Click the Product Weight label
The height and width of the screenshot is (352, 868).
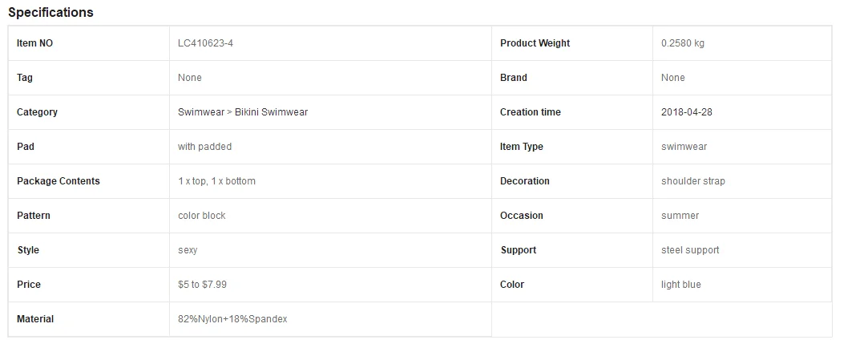click(x=535, y=43)
